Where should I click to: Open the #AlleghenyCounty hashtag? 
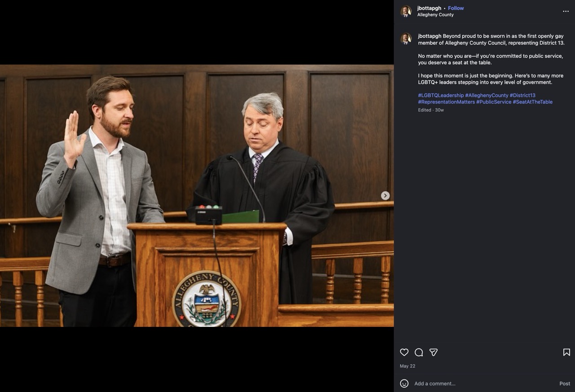(487, 95)
